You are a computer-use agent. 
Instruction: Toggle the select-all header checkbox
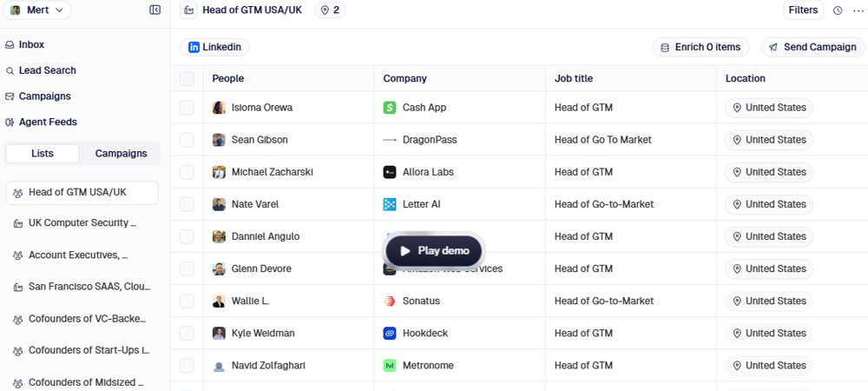[x=187, y=79]
